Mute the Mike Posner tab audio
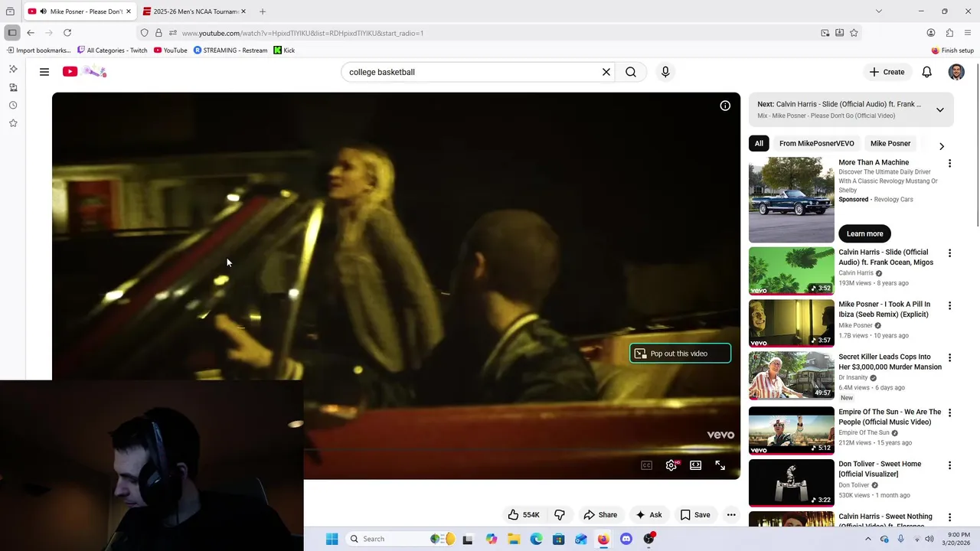The height and width of the screenshot is (551, 980). point(44,11)
